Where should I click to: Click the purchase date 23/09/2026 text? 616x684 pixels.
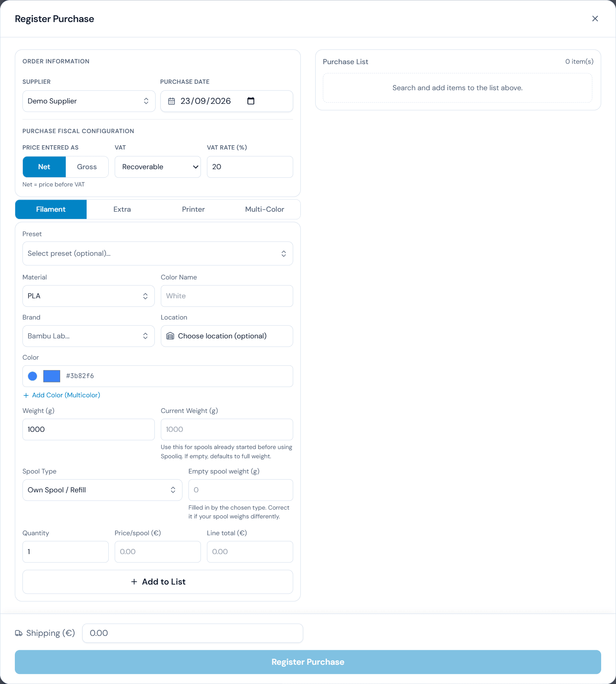[x=206, y=101]
